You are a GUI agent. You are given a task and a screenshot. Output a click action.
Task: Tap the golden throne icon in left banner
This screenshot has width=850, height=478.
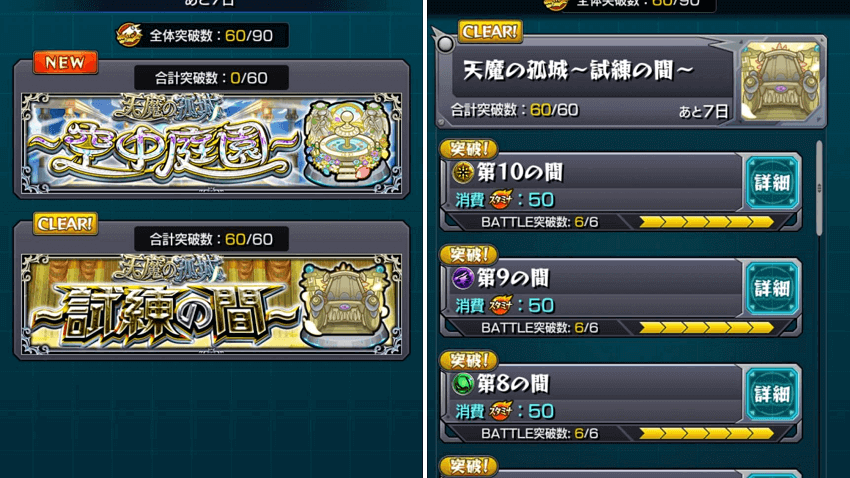point(345,302)
